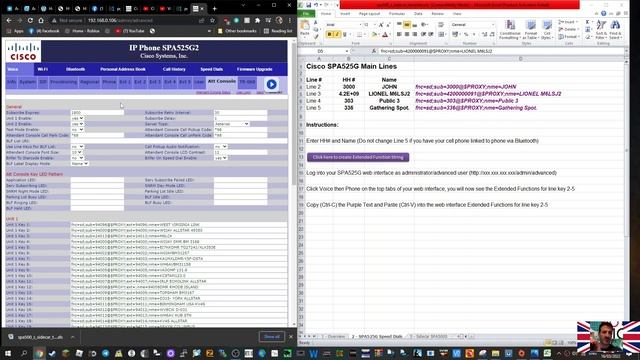Click Paste in Excel clipboard group
The image size is (640, 360).
pyautogui.click(x=305, y=28)
